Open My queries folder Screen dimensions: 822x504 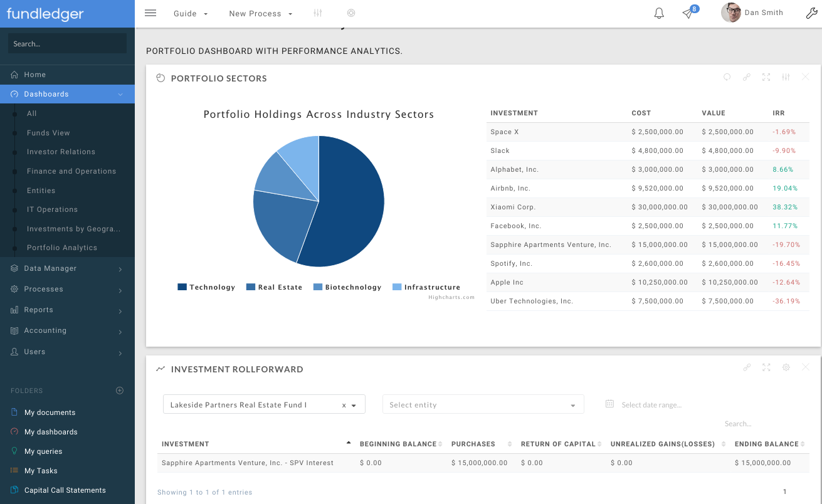pos(43,451)
